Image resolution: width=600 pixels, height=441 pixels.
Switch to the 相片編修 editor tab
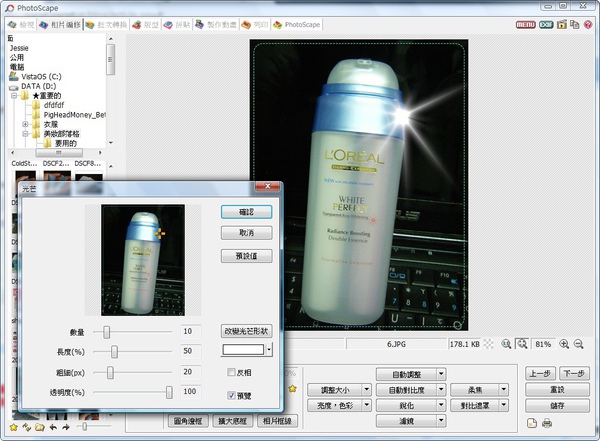tap(60, 25)
